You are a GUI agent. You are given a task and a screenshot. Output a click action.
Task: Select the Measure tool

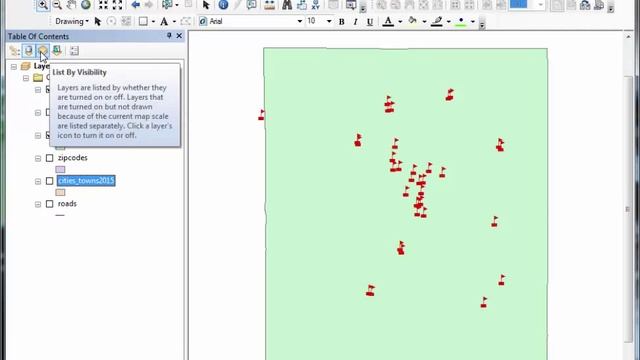point(269,5)
